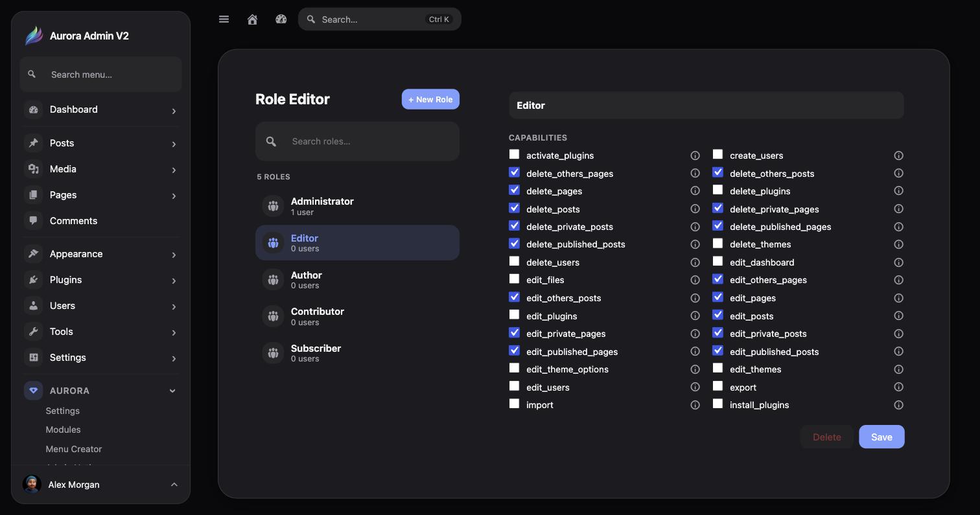
Task: Click the AURORA gem icon in sidebar
Action: tap(34, 391)
